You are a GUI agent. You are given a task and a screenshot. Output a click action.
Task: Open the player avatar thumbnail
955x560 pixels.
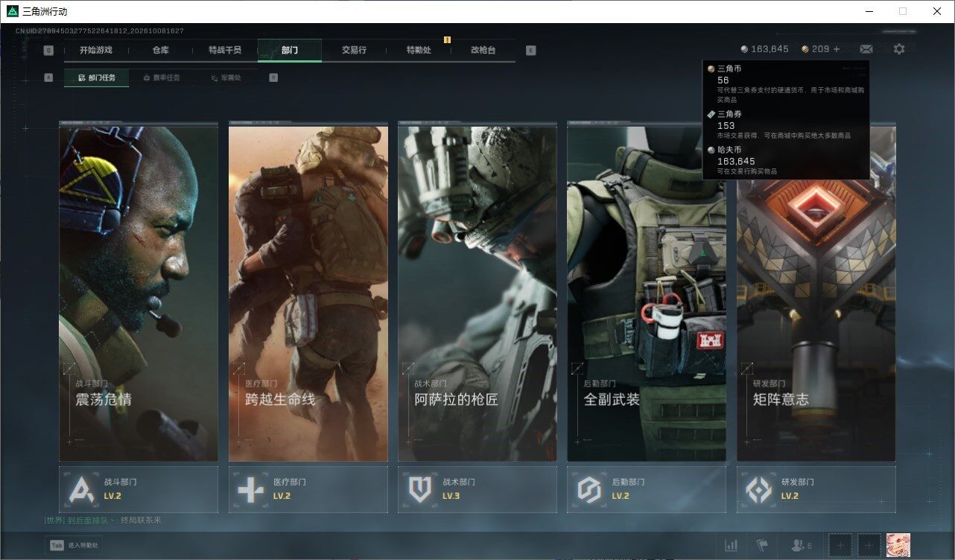coord(898,545)
